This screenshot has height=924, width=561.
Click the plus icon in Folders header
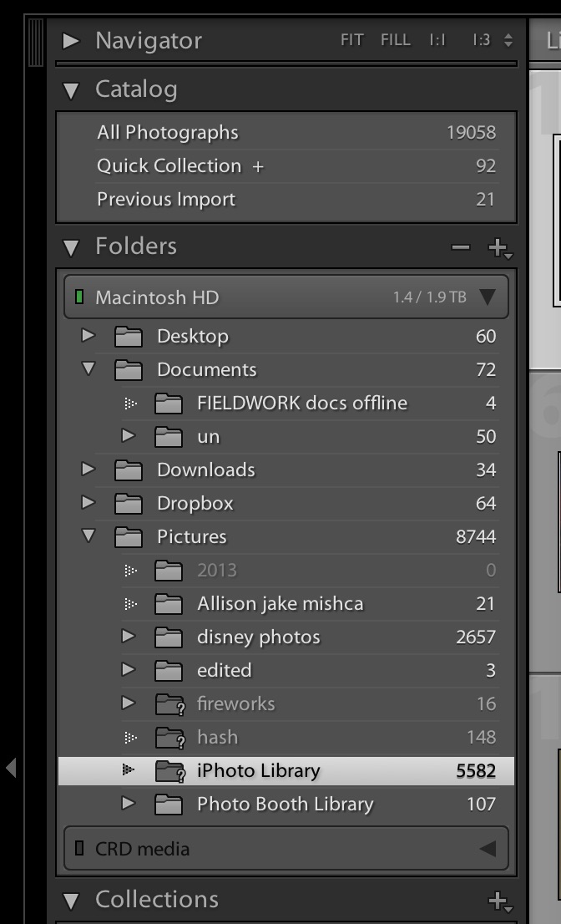(x=498, y=247)
